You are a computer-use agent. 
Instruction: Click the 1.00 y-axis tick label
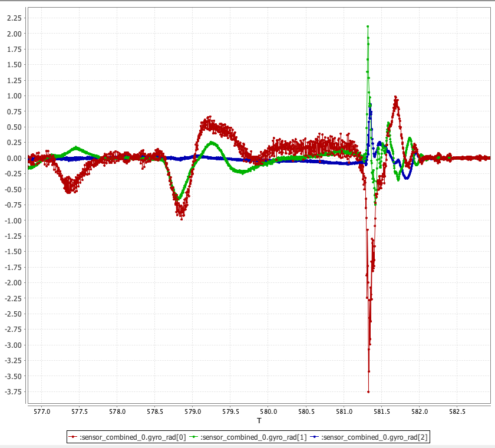14,96
